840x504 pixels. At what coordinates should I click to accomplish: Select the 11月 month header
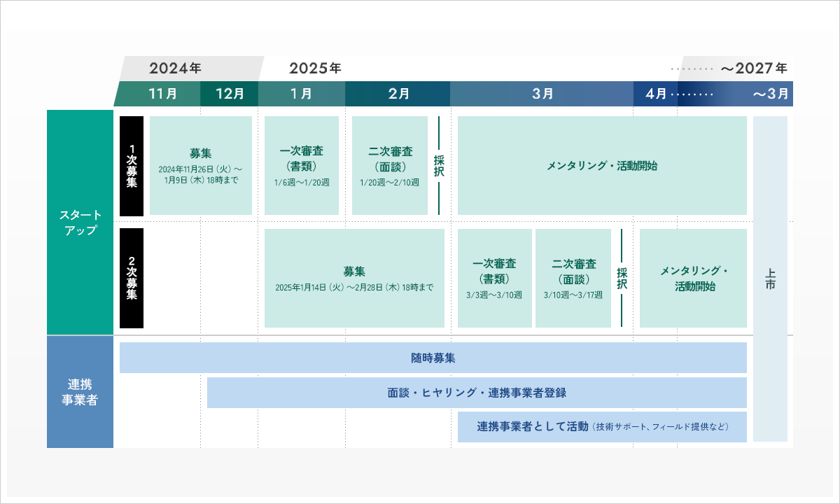162,92
